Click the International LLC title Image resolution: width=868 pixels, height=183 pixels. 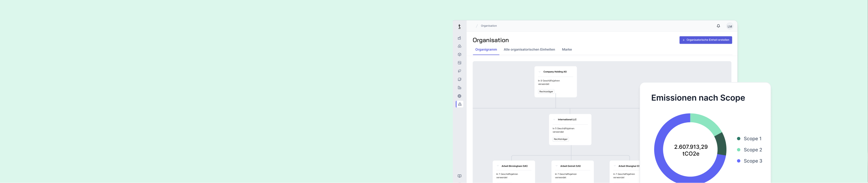click(x=567, y=120)
